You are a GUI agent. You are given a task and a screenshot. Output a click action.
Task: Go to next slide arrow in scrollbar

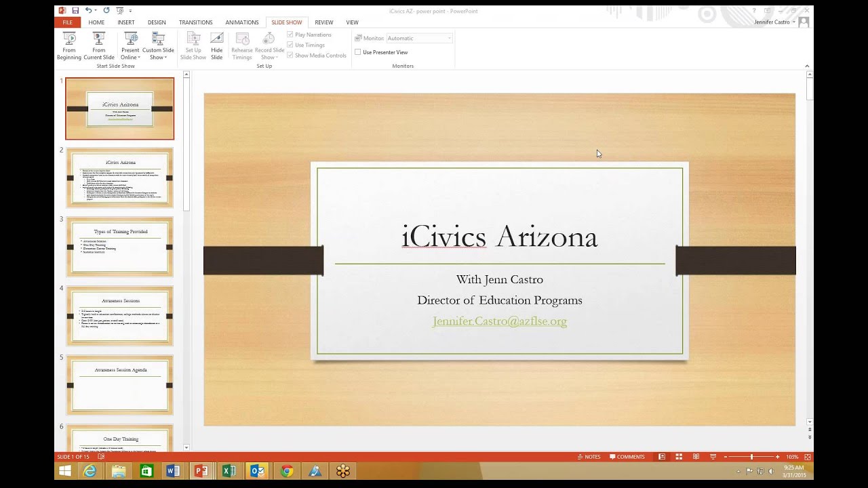(810, 438)
